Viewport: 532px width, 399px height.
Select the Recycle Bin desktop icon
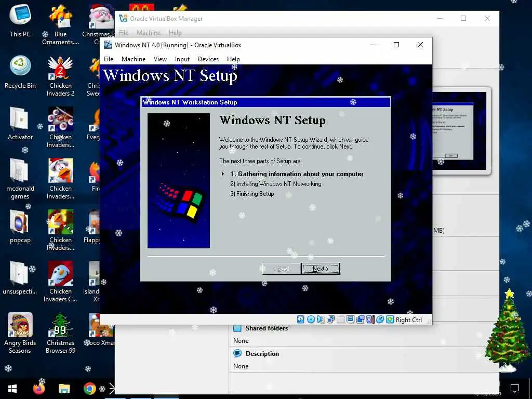[x=20, y=72]
